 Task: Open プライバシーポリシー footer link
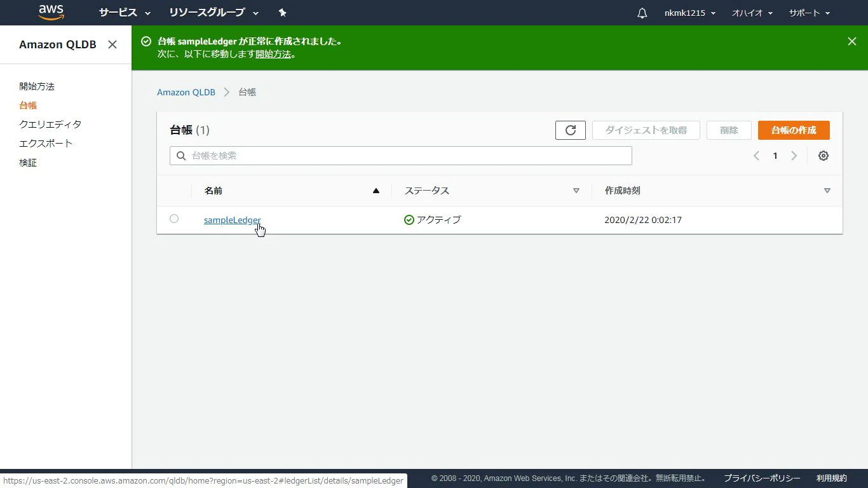point(762,478)
